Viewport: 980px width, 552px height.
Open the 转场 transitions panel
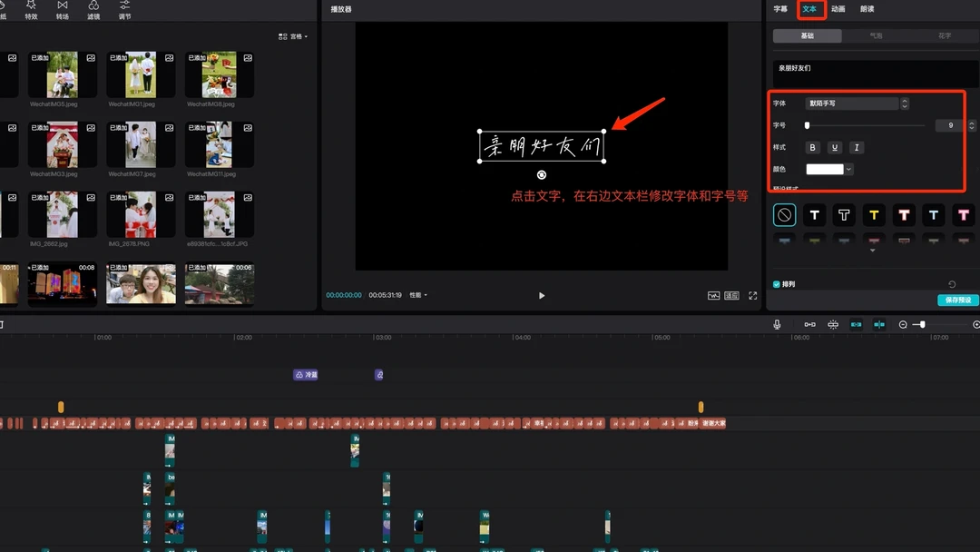click(63, 10)
